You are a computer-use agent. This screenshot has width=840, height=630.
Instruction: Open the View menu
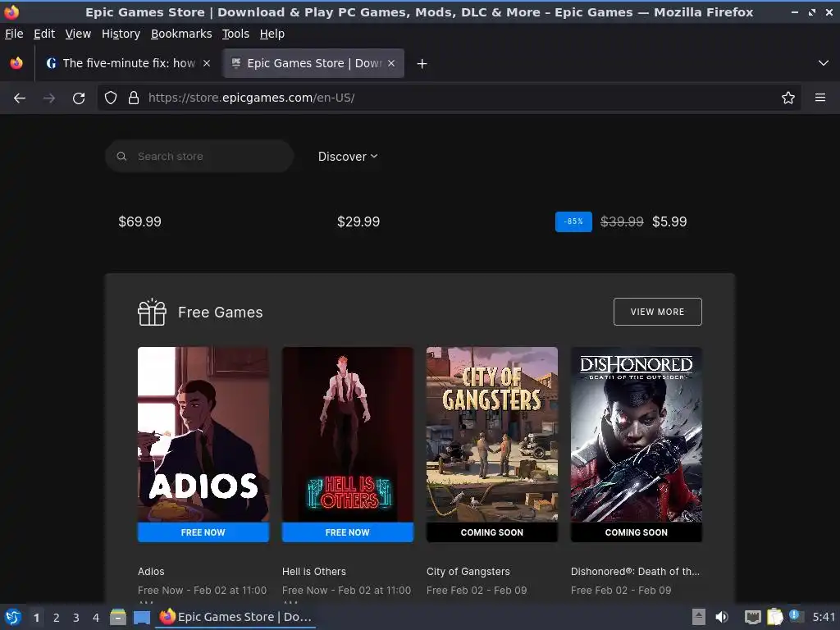(78, 34)
